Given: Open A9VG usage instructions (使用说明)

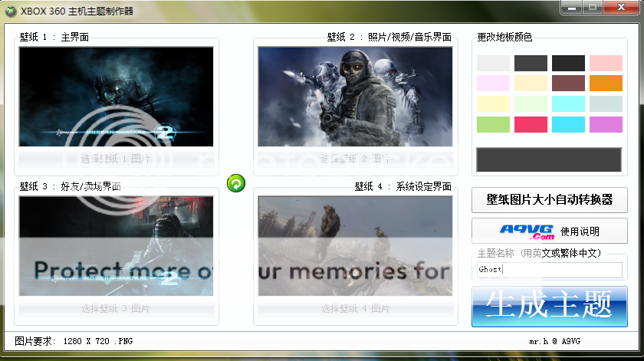Looking at the screenshot, I should click(549, 231).
